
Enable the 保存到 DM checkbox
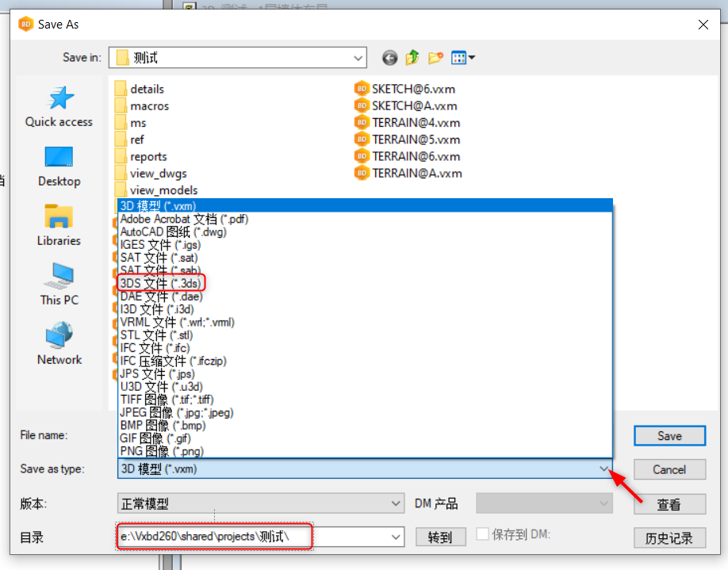click(483, 534)
